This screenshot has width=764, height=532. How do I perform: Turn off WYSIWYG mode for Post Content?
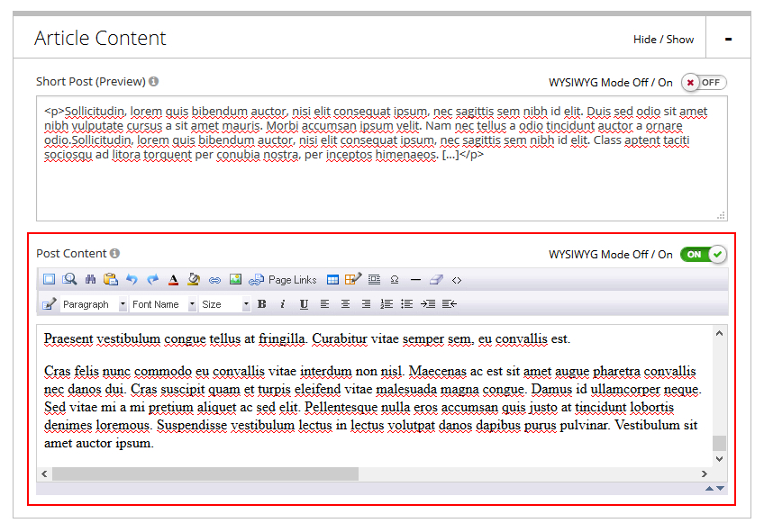(x=703, y=255)
